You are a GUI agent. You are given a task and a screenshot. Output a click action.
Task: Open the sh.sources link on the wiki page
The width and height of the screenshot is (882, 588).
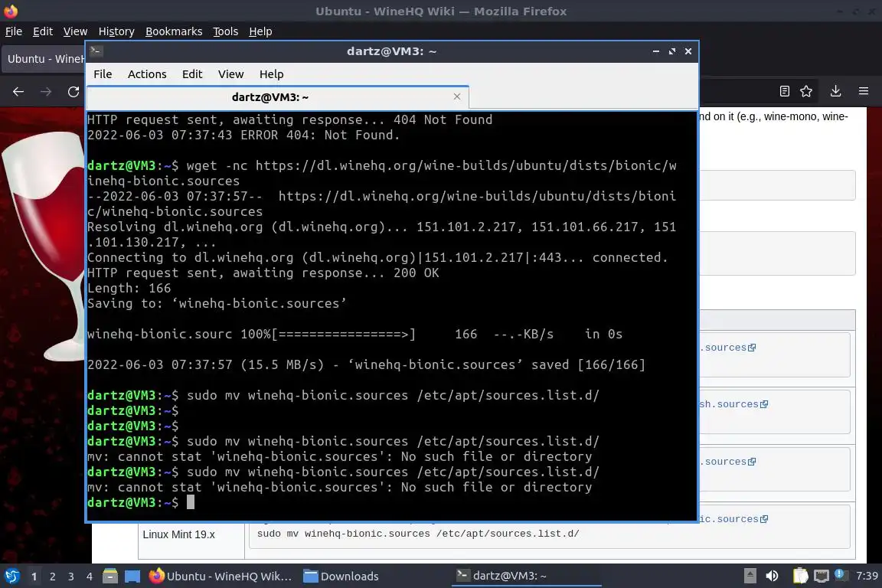[733, 404]
